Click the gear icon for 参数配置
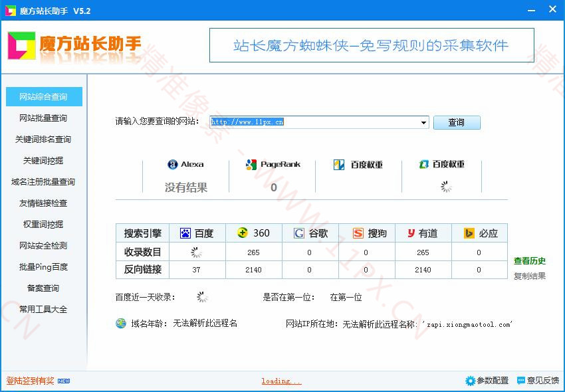This screenshot has width=565, height=392. [470, 381]
